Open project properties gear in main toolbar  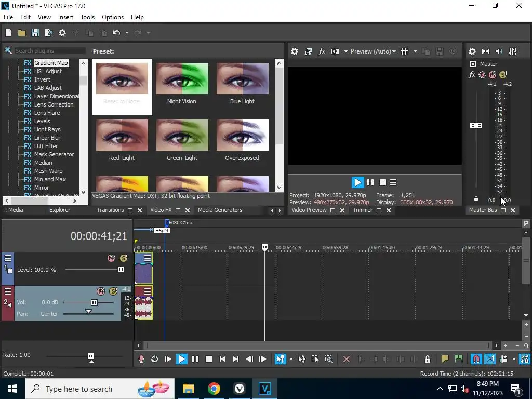(62, 33)
